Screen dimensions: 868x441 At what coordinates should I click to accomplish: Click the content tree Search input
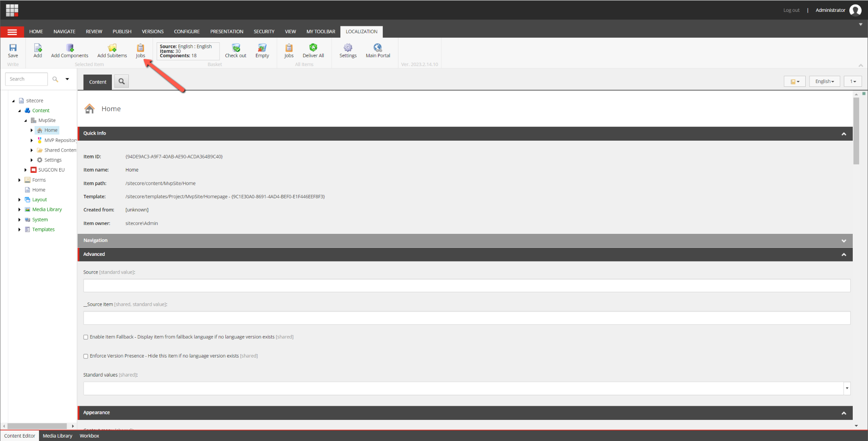pyautogui.click(x=26, y=79)
